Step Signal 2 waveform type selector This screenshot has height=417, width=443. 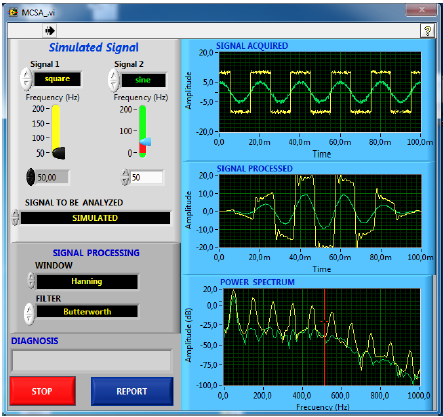(x=114, y=80)
